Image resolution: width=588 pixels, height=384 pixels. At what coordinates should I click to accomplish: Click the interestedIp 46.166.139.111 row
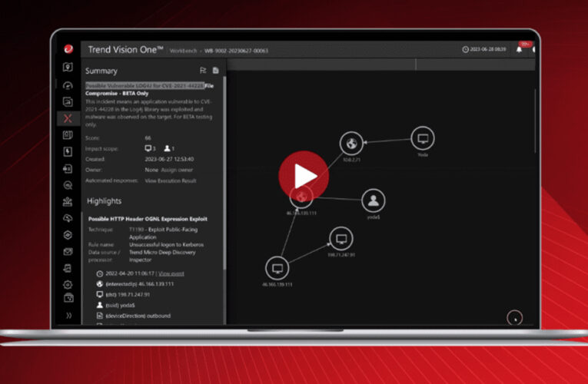coord(135,284)
